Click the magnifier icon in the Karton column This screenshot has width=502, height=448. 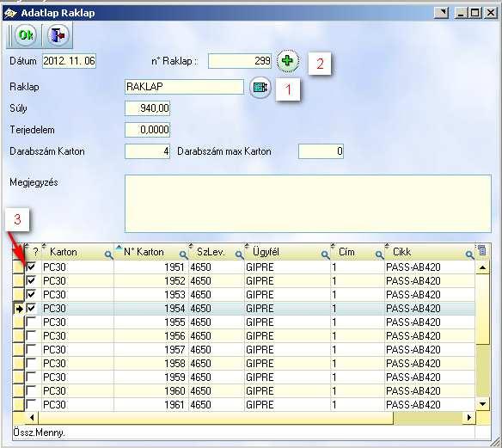click(108, 255)
